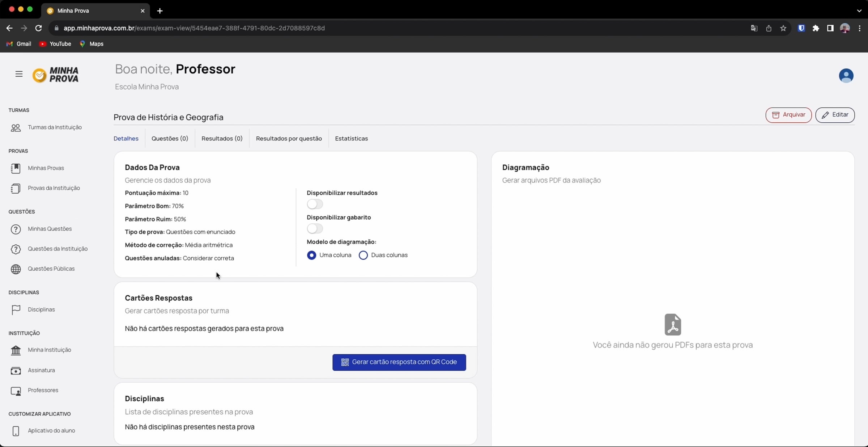Image resolution: width=868 pixels, height=447 pixels.
Task: Open the Estatísticas tab
Action: coord(351,139)
